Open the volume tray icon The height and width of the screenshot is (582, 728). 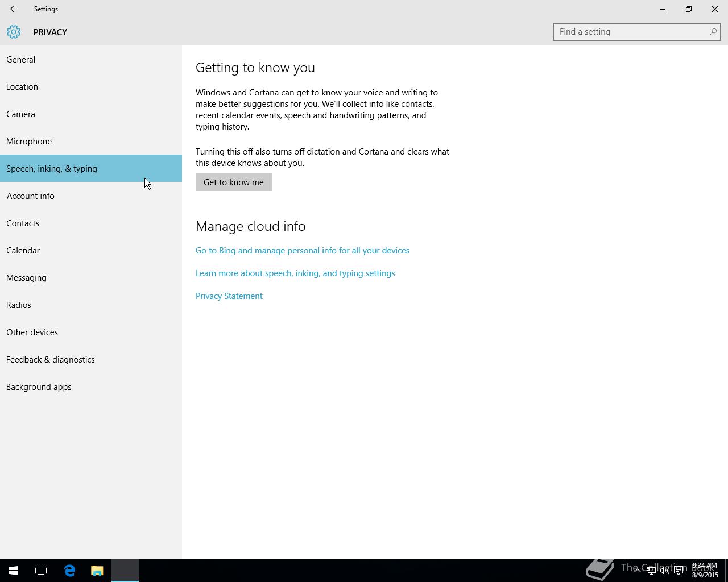pyautogui.click(x=665, y=571)
